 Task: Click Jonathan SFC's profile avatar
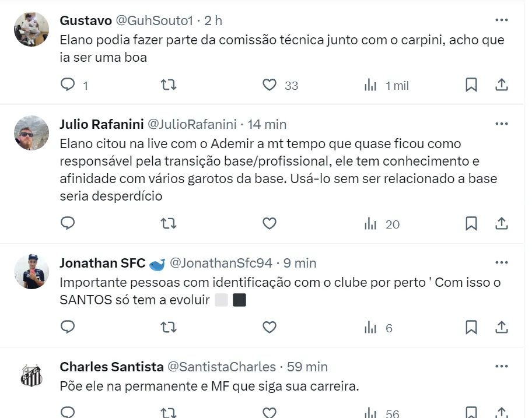pyautogui.click(x=32, y=272)
